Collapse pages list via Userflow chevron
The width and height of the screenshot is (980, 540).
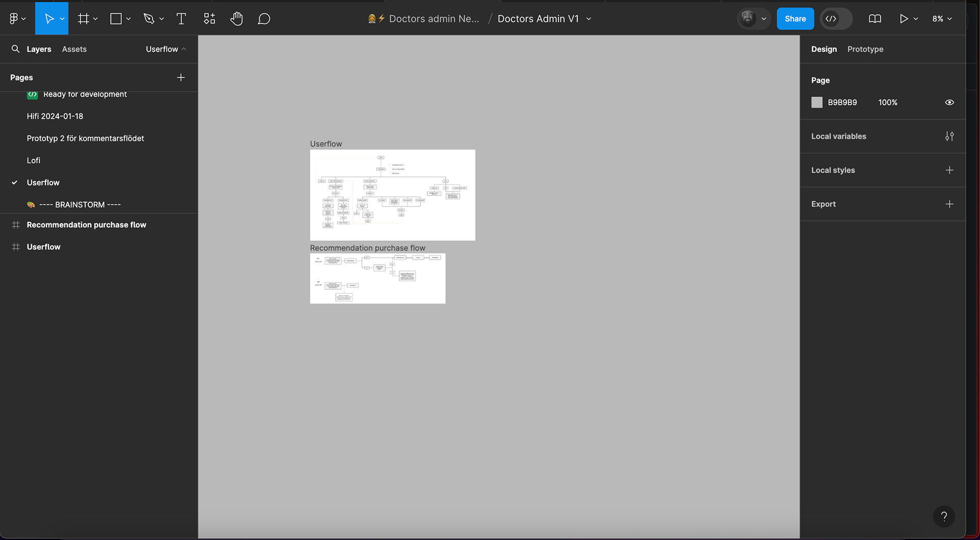tap(184, 49)
